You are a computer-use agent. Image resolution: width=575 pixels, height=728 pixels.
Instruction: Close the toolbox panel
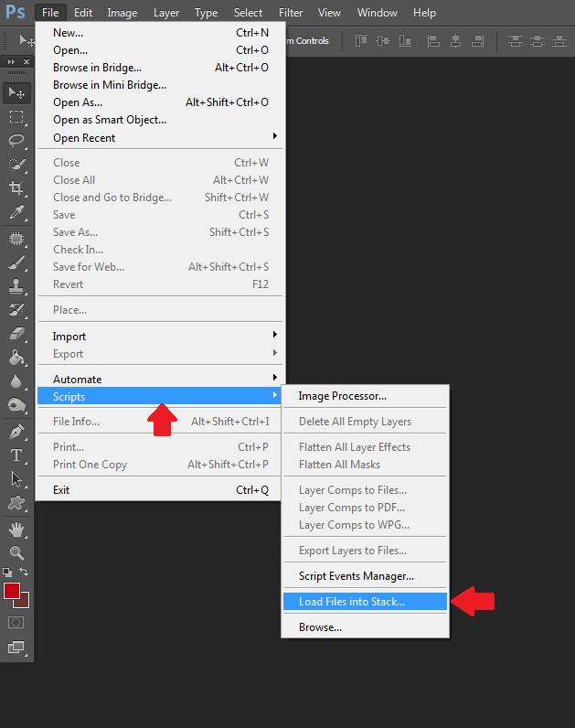27,62
